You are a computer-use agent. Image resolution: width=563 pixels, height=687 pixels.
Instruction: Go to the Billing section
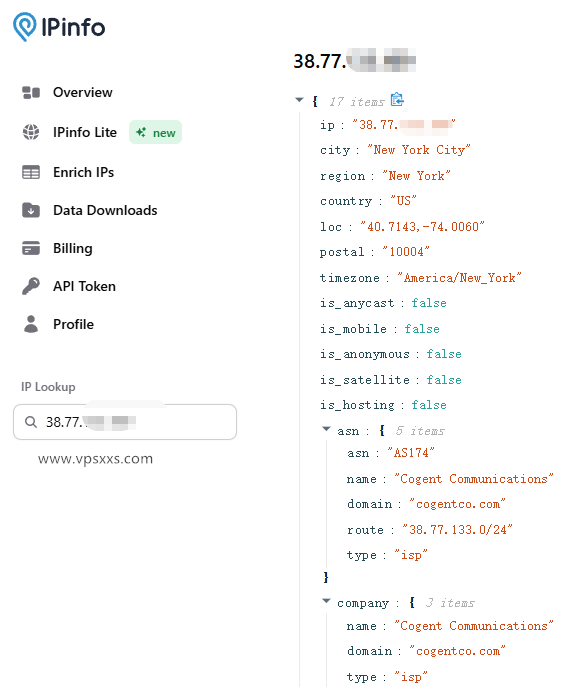73,248
